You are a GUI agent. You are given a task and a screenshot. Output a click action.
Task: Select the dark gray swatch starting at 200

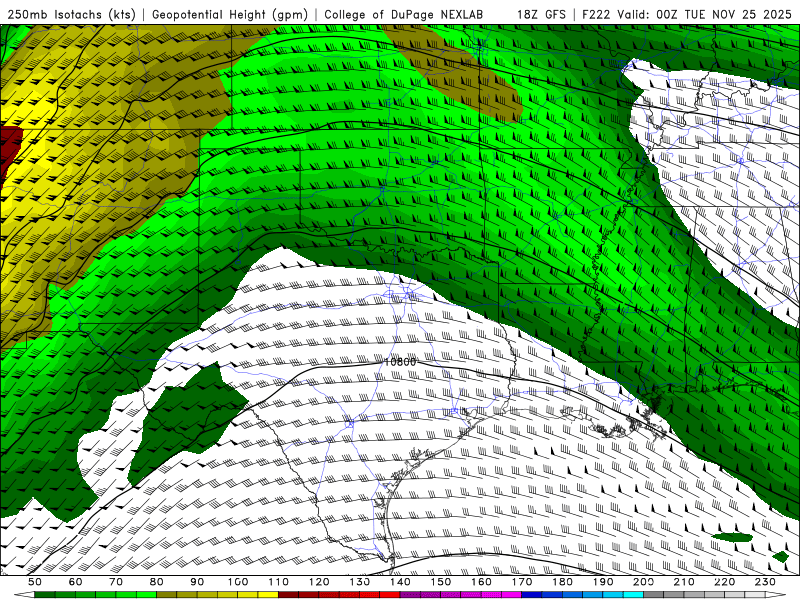pos(654,595)
